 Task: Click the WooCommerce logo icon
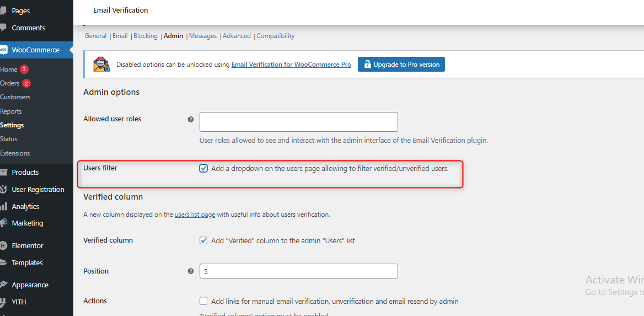click(3, 50)
